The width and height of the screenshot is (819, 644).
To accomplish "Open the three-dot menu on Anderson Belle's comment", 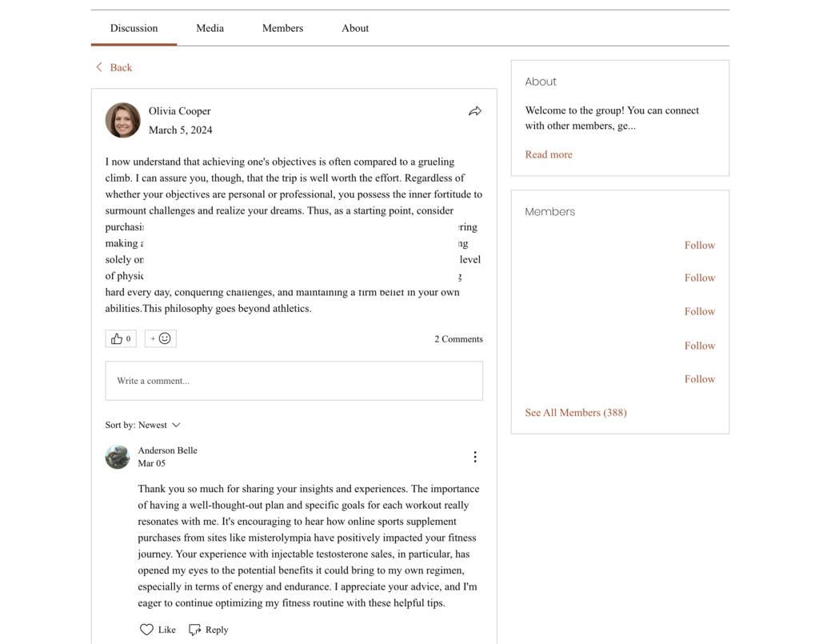I will click(475, 457).
